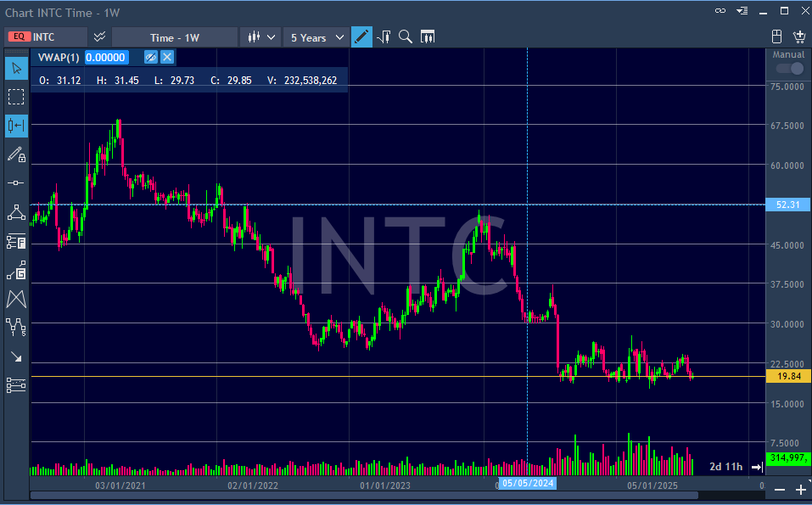This screenshot has height=505, width=812.
Task: Choose the Elliott wave 1-5 tool
Action: click(x=17, y=328)
